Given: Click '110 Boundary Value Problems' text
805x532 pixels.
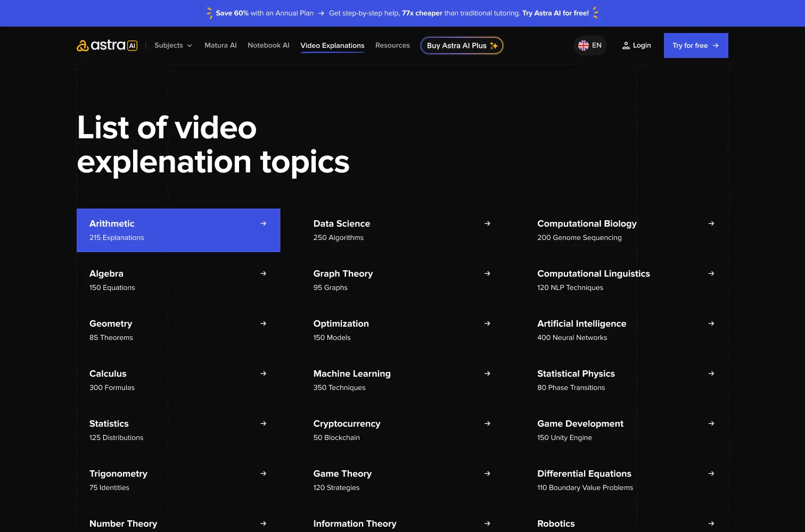Looking at the screenshot, I should tap(585, 488).
